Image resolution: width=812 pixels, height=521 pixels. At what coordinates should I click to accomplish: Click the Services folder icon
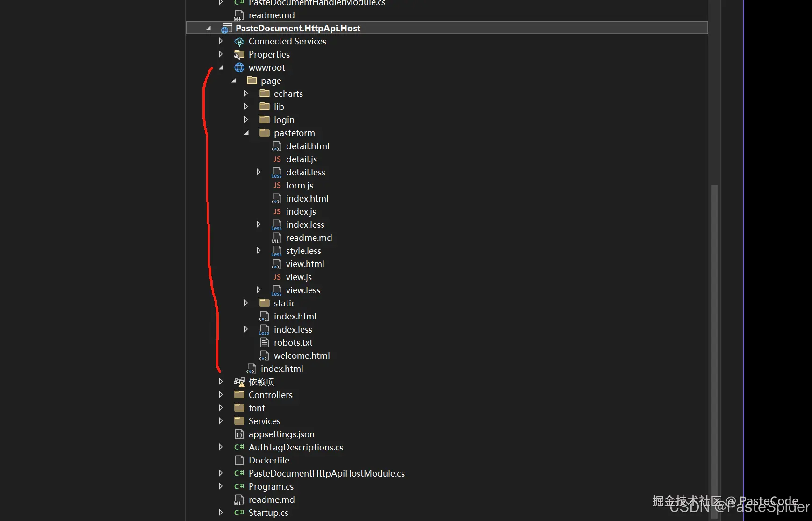pos(239,421)
